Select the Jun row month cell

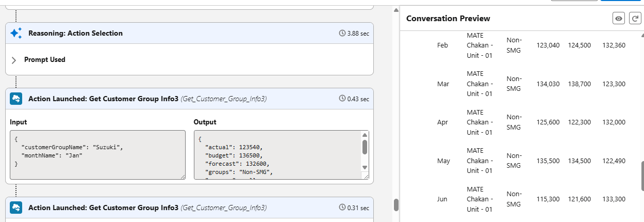click(442, 199)
